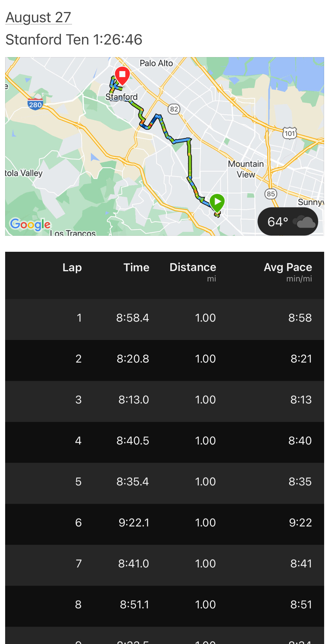Tap the Interstate 280 highway shield
327x644 pixels.
coord(35,104)
